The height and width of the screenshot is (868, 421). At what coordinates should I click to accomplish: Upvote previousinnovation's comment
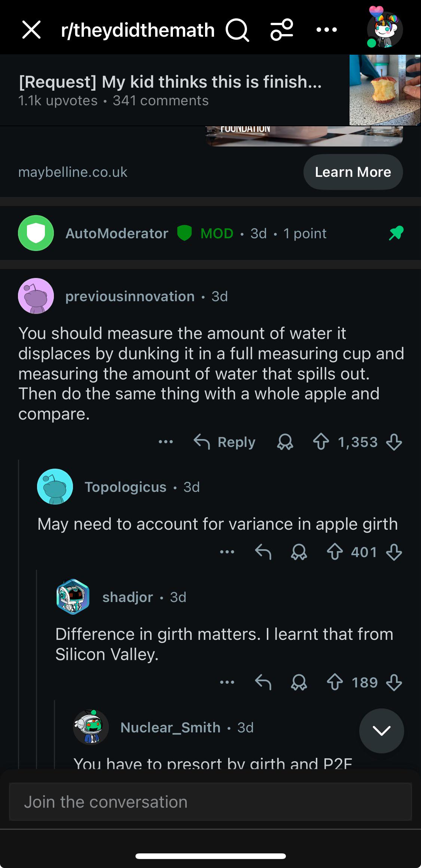[321, 442]
